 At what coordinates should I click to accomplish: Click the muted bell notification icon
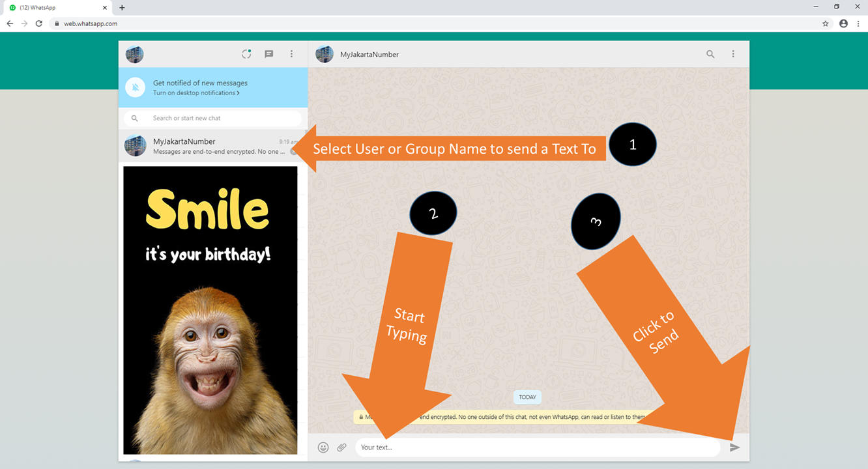[x=135, y=87]
